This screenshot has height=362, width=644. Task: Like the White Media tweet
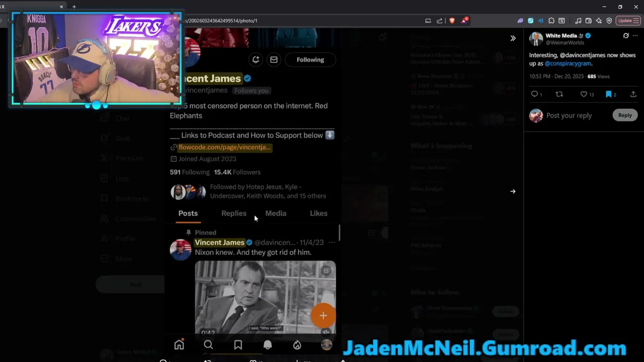(584, 94)
